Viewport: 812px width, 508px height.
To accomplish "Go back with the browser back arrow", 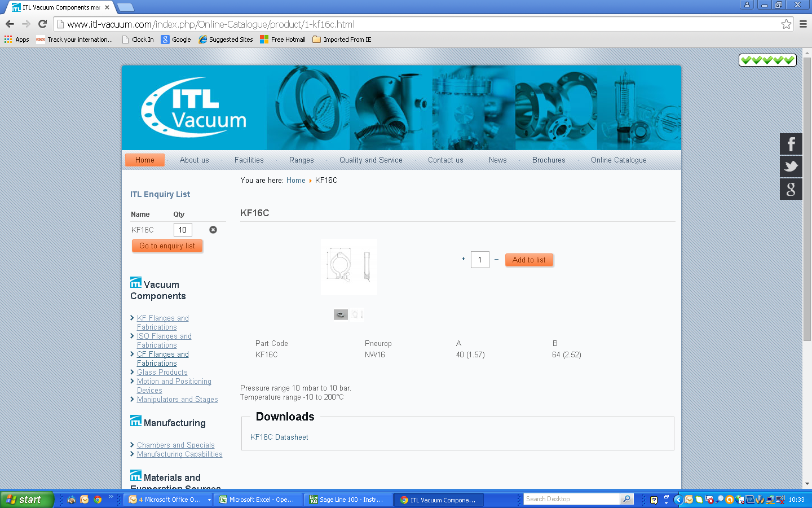I will [x=10, y=24].
